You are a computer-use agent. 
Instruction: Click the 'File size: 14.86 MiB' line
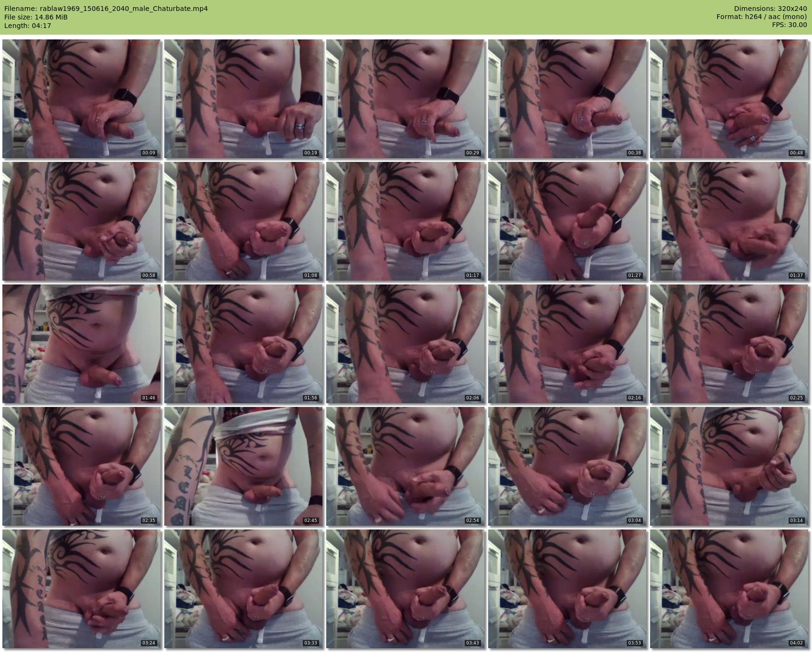[36, 17]
